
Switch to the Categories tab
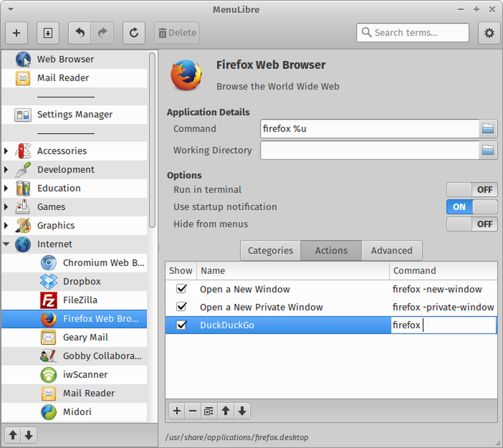coord(270,250)
